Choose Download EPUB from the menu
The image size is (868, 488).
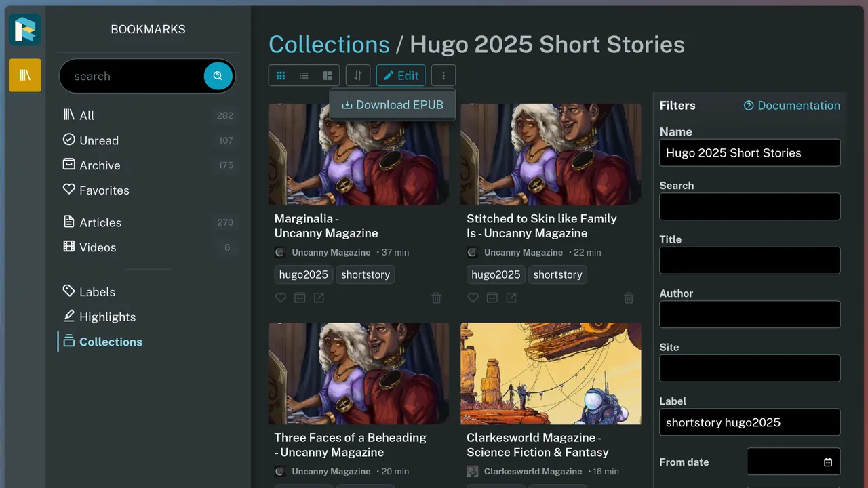pos(393,105)
